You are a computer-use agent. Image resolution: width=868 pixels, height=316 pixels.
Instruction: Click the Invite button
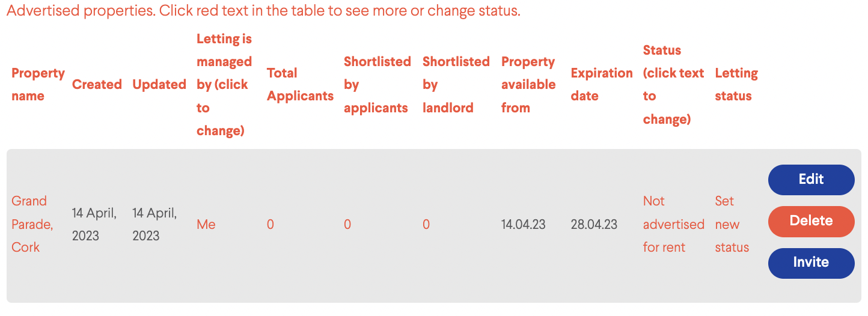811,263
